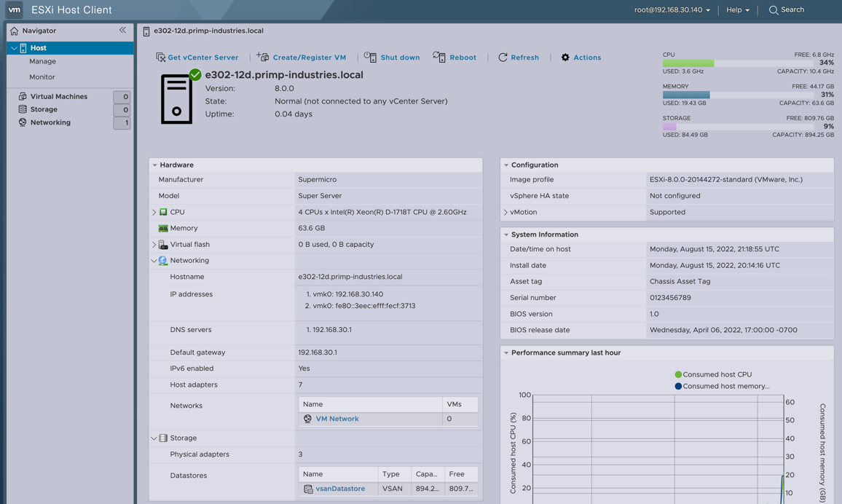Open the vsanDatastore link
Viewport: 842px width, 504px height.
pos(340,489)
